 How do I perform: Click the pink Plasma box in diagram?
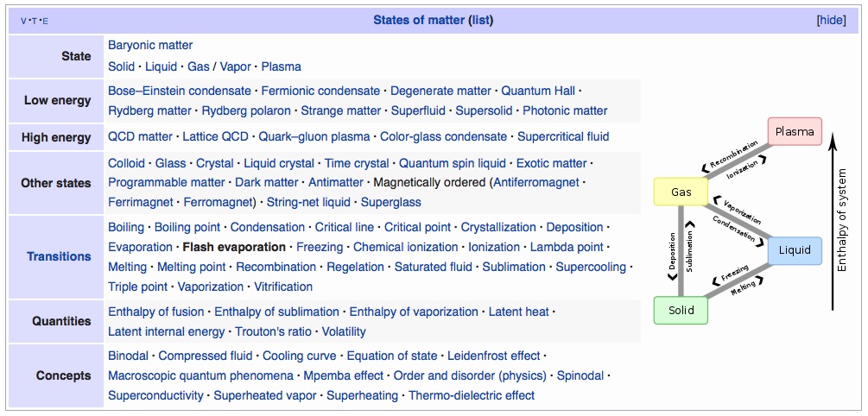tap(795, 132)
